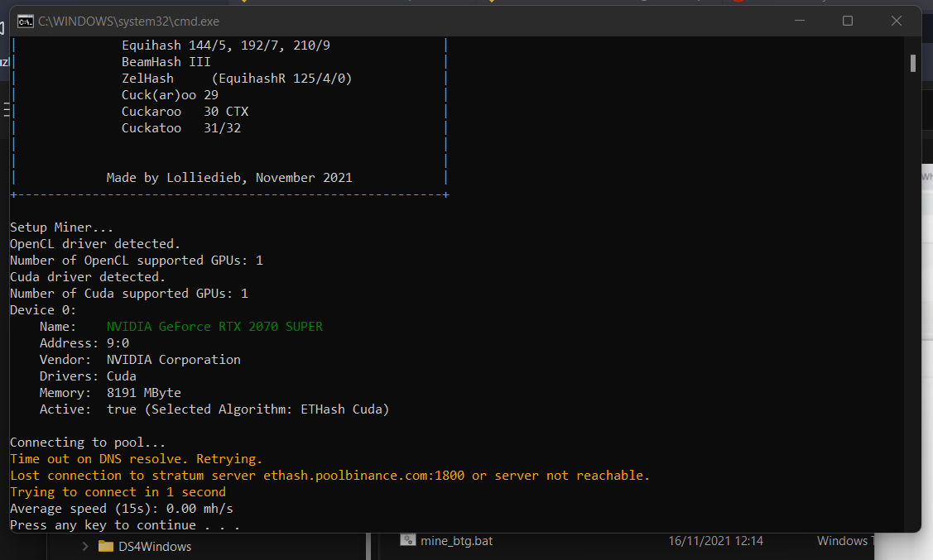
Task: Select the DS4Windows folder in the tree
Action: point(154,546)
